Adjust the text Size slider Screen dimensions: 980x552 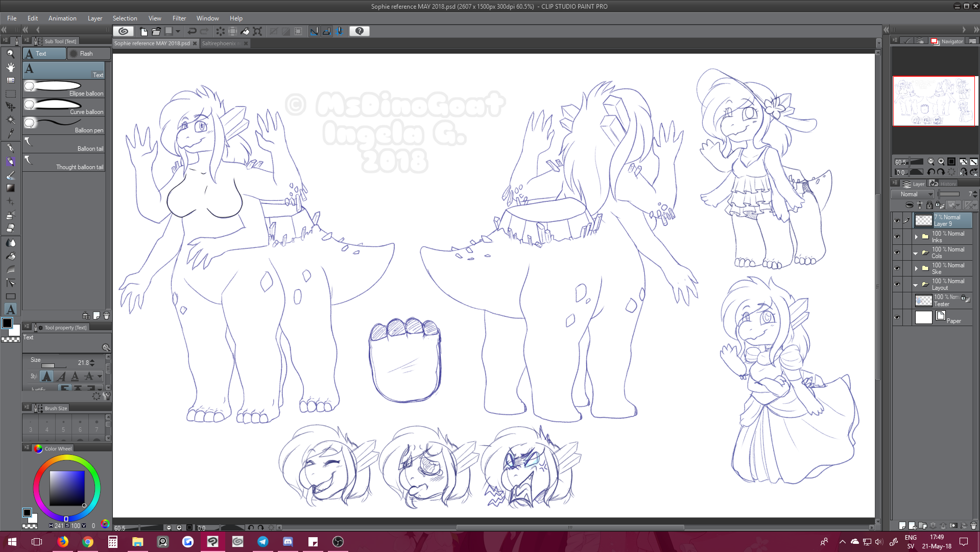pos(54,365)
